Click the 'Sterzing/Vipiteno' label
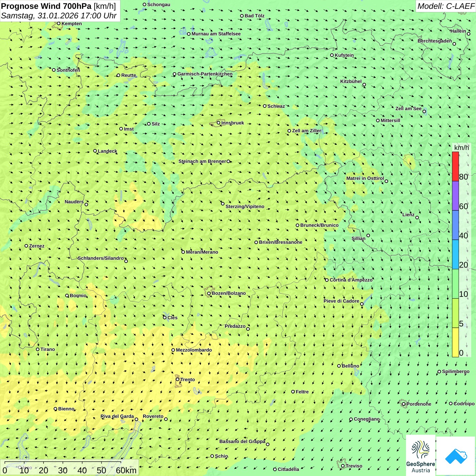 tap(245, 206)
